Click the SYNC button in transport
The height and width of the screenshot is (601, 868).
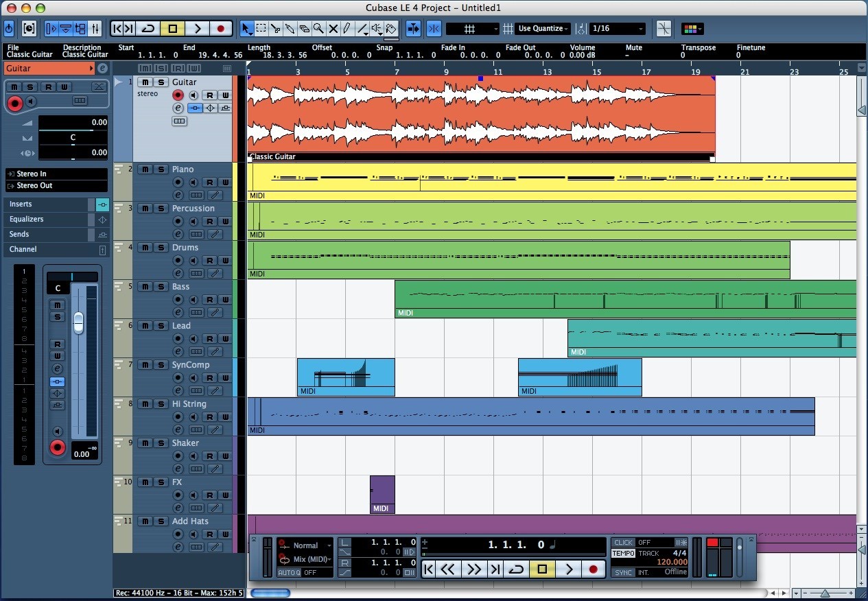[623, 573]
